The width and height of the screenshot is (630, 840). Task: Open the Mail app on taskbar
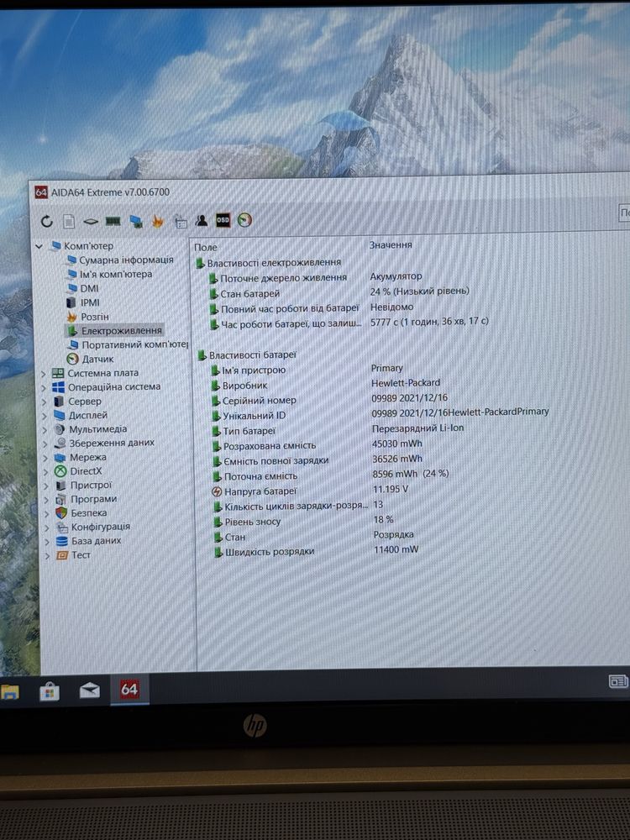[90, 690]
